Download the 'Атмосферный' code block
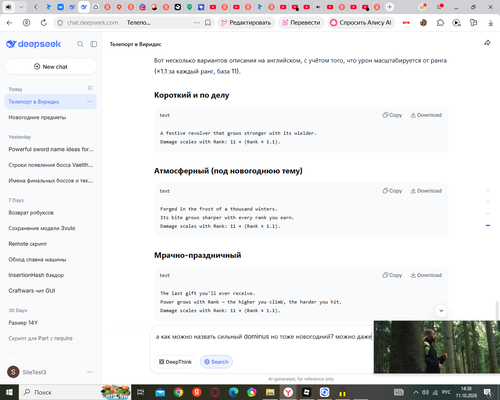The width and height of the screenshot is (500, 400). [426, 191]
